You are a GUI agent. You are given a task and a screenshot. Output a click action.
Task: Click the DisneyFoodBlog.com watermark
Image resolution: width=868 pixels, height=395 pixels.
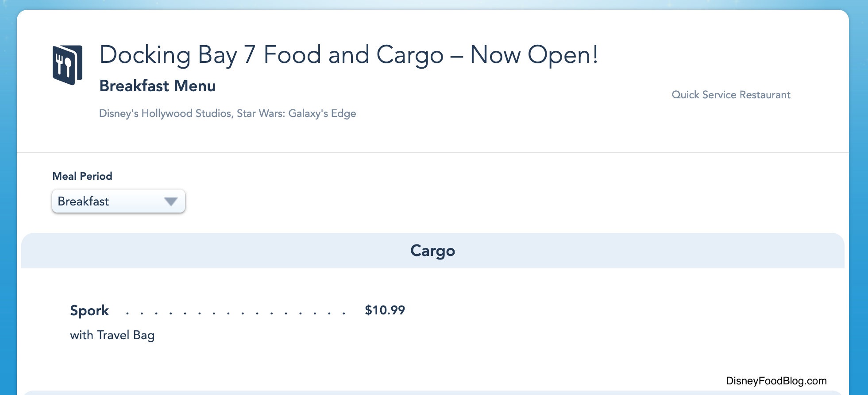(776, 381)
